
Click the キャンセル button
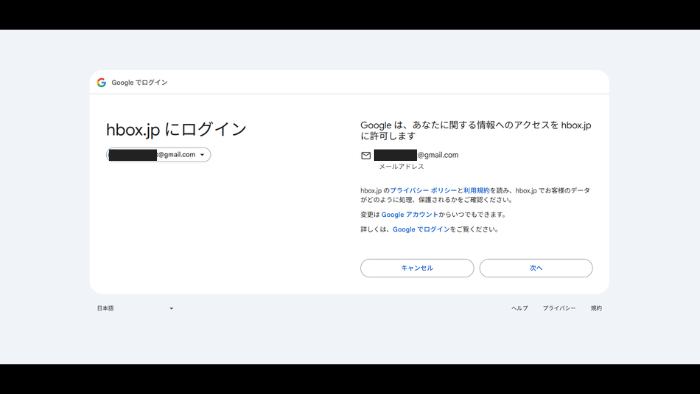tap(417, 268)
